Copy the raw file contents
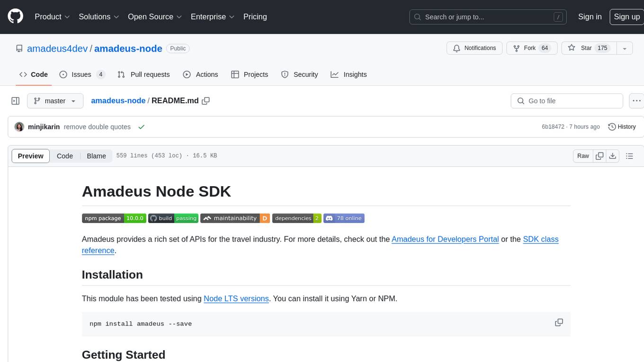Viewport: 644px width, 362px height. coord(599,156)
